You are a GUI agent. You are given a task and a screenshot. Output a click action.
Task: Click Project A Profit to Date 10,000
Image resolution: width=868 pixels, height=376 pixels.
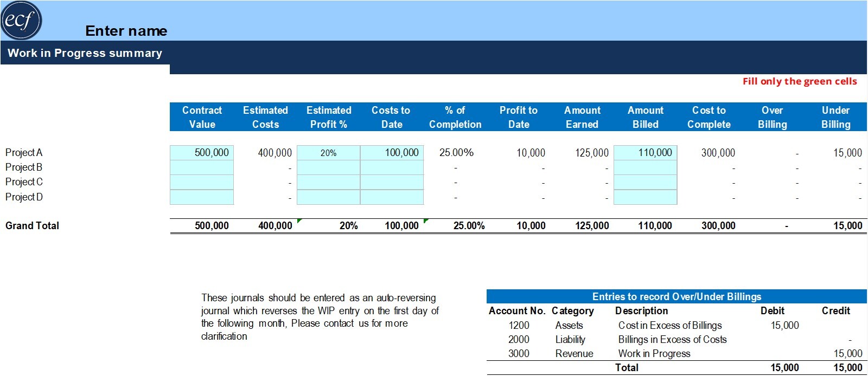(x=531, y=153)
